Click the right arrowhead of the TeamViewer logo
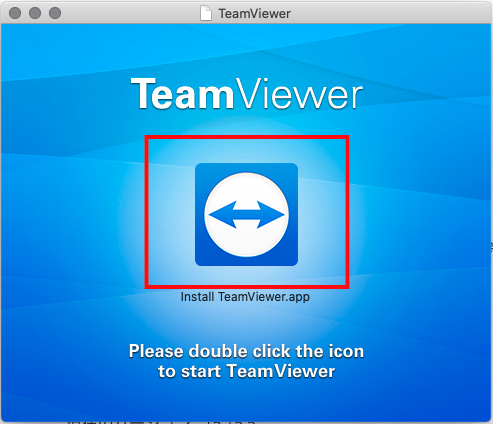493x424 pixels. [x=272, y=215]
